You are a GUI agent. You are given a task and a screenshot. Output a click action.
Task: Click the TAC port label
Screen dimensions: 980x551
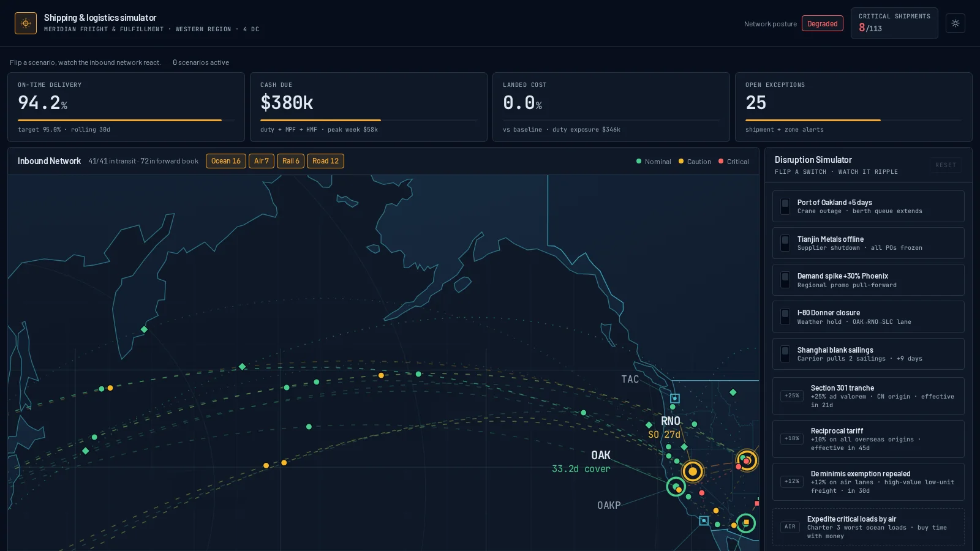tap(630, 380)
